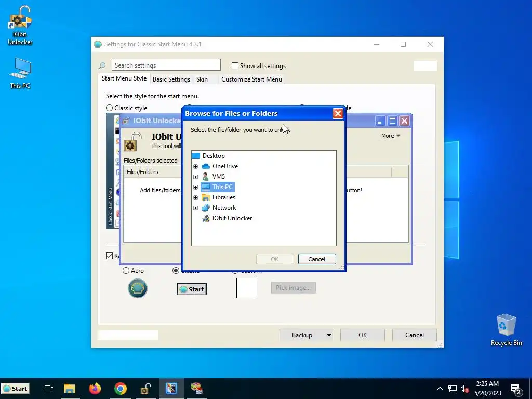Open the Recycle Bin desktop icon
The height and width of the screenshot is (399, 532).
click(x=506, y=330)
